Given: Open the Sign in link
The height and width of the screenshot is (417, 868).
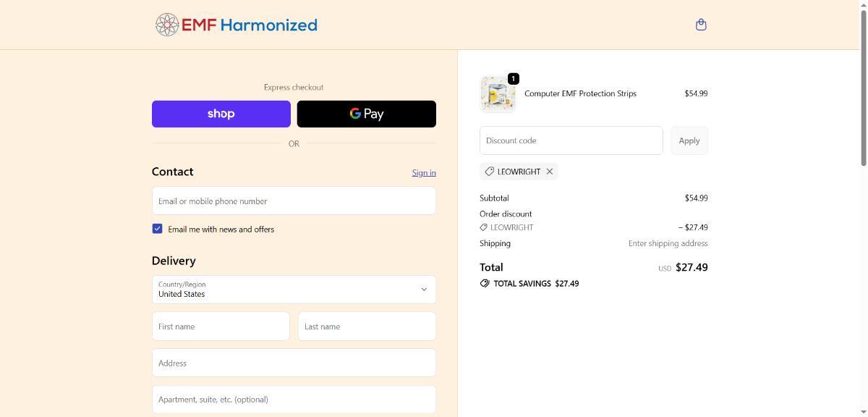Looking at the screenshot, I should [423, 172].
